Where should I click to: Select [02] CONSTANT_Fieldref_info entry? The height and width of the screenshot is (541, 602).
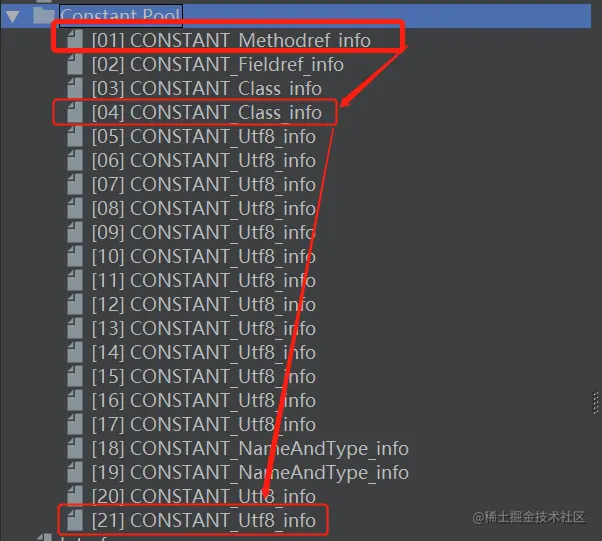218,65
